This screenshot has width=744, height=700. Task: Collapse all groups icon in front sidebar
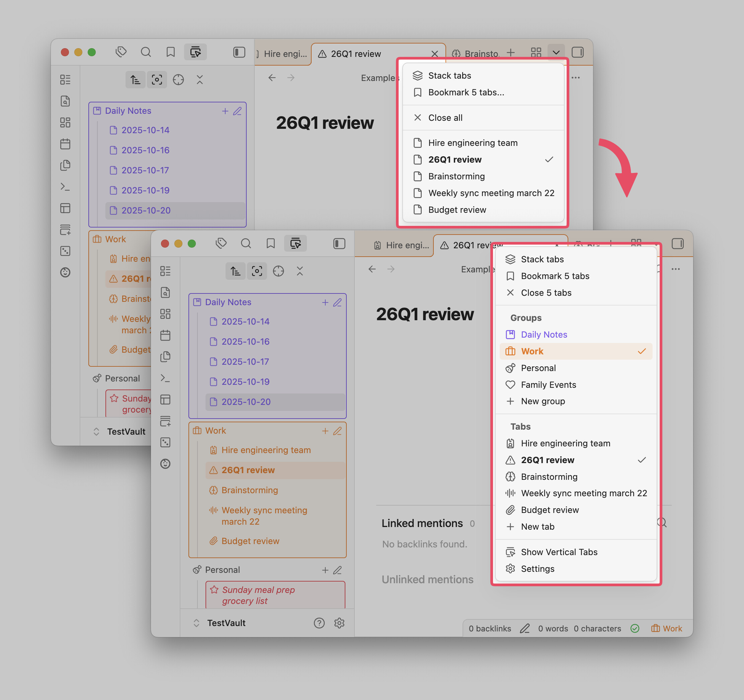pyautogui.click(x=300, y=271)
